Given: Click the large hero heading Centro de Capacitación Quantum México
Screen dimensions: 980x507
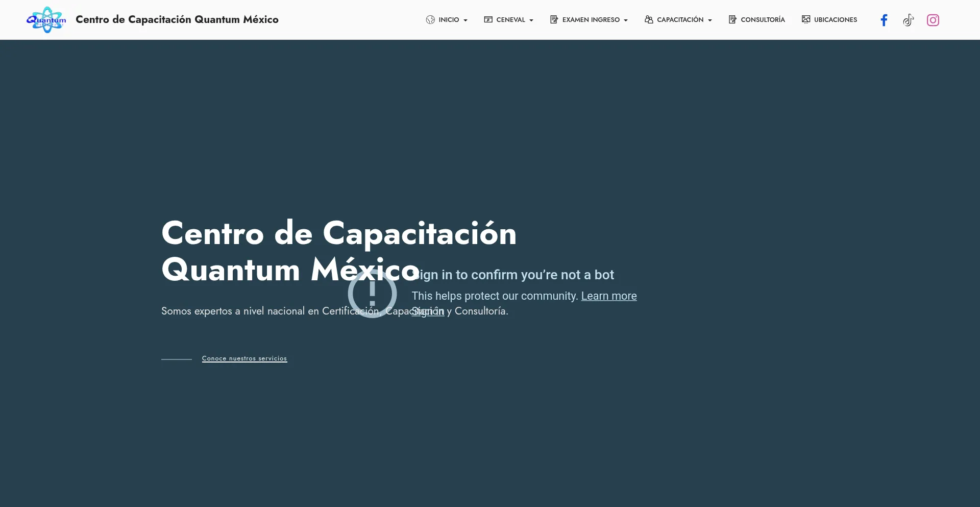Looking at the screenshot, I should coord(339,251).
